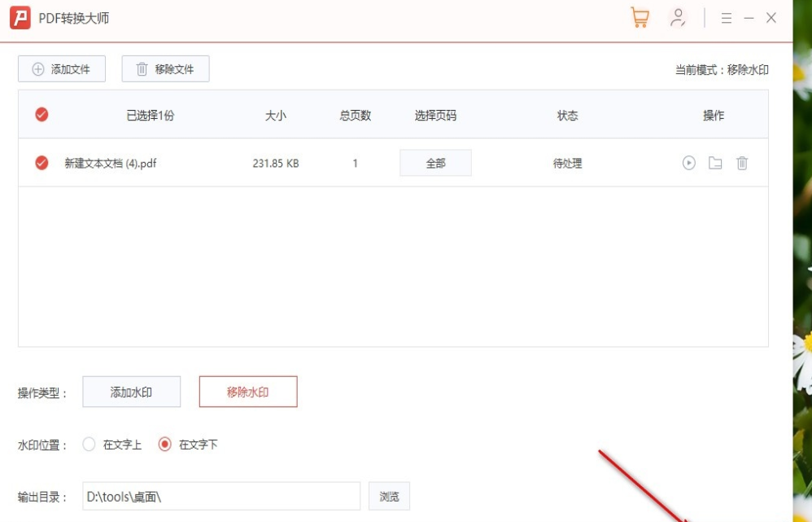Image resolution: width=812 pixels, height=522 pixels.
Task: Click the output directory input field
Action: [x=220, y=496]
